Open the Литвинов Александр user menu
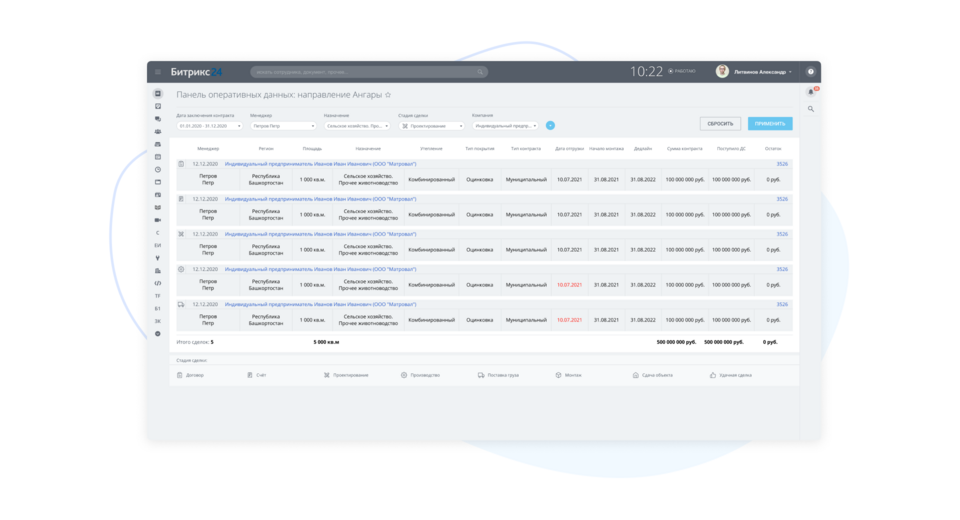Viewport: 960px width, 520px height. (x=755, y=72)
